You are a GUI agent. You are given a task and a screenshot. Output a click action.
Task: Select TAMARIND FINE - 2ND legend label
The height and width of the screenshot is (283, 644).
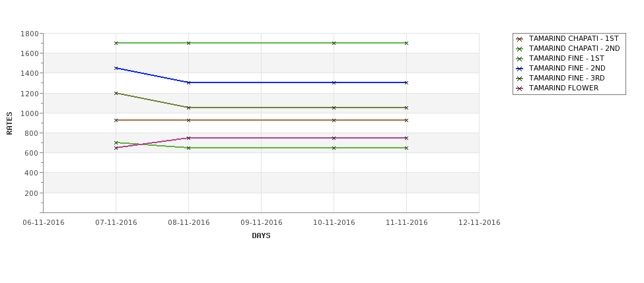pyautogui.click(x=567, y=69)
